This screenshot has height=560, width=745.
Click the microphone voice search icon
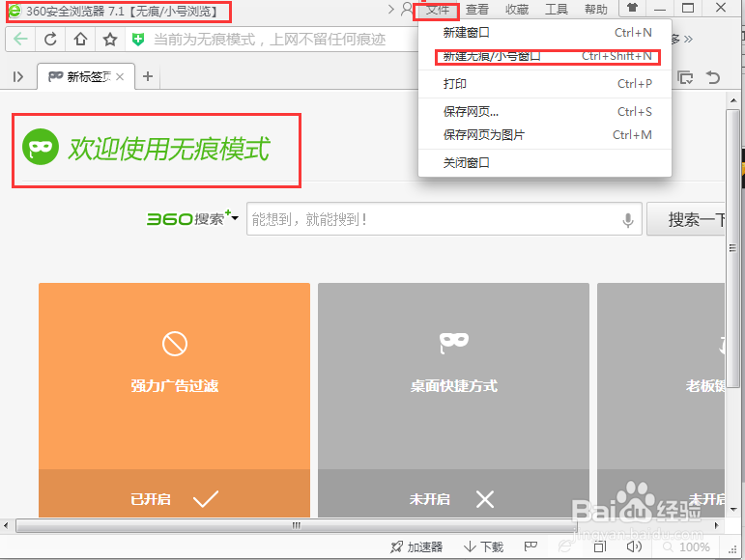[628, 220]
